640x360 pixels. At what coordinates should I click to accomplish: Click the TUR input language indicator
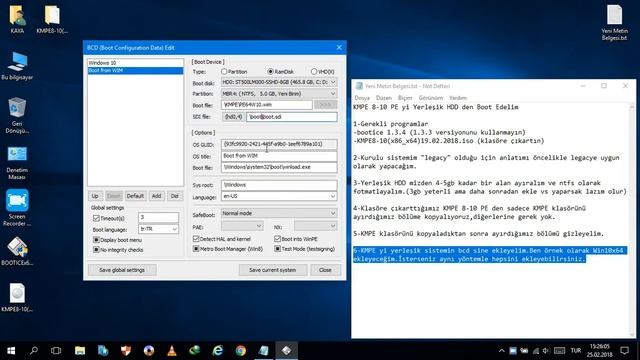[576, 351]
